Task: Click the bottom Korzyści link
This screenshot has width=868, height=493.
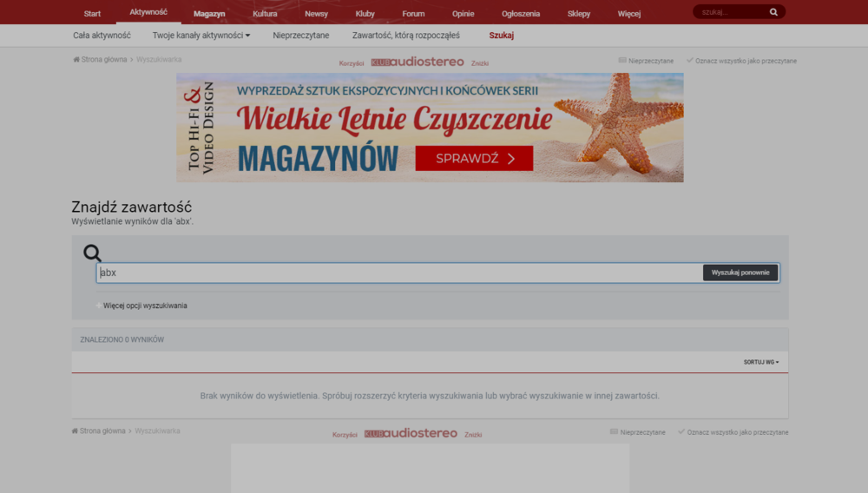Action: point(345,434)
